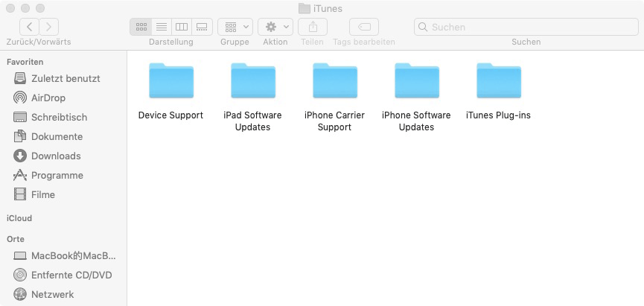The image size is (644, 306).
Task: Click the Programme app icon
Action: [x=19, y=176]
